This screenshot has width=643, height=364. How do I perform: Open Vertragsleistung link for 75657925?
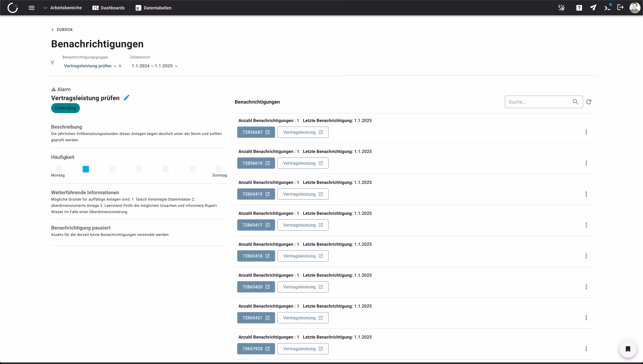coord(303,349)
